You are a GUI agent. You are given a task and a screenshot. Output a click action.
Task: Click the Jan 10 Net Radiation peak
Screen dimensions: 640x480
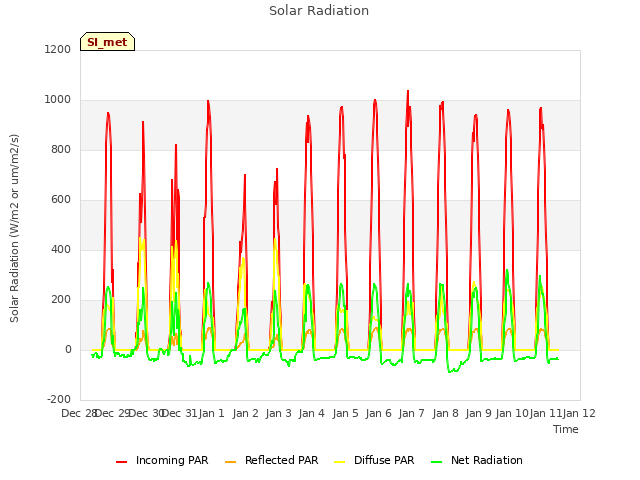coord(507,270)
